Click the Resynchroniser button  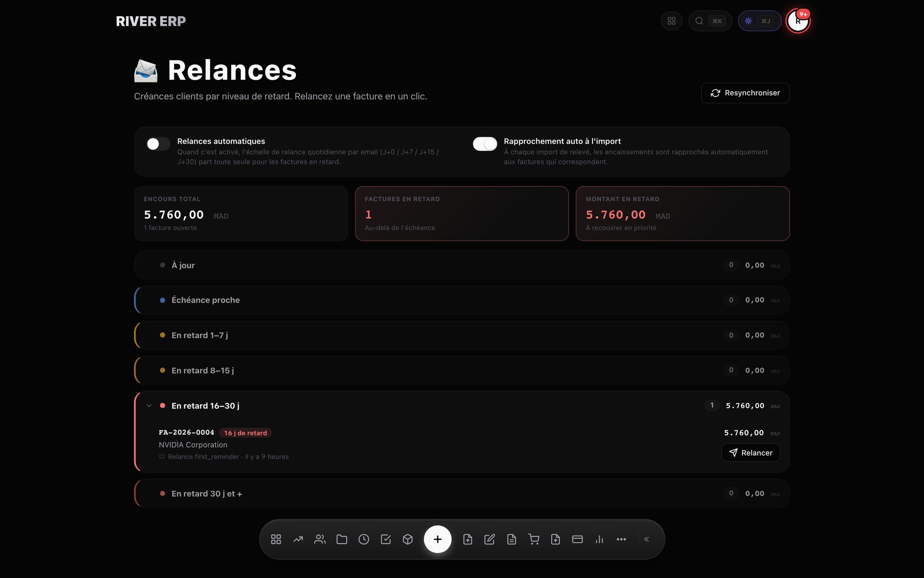745,93
